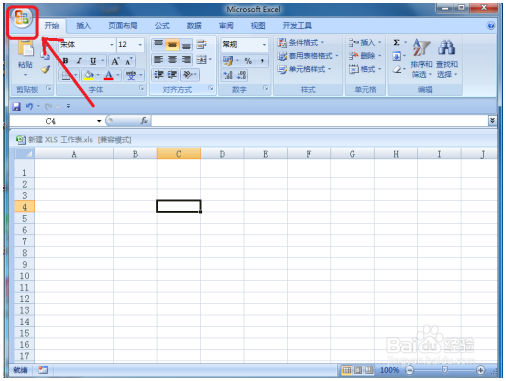Click the Save icon in quick access toolbar
This screenshot has width=506, height=381.
[x=16, y=107]
